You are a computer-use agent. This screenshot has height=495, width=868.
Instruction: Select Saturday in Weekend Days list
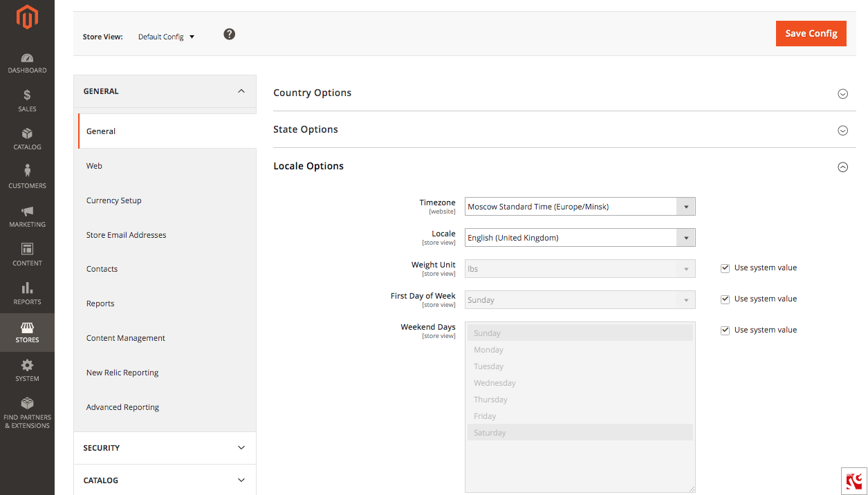pos(580,433)
